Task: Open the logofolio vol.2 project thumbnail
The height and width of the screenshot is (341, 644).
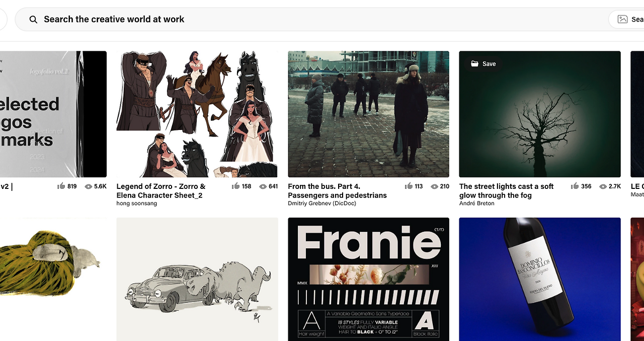Action: (x=53, y=114)
